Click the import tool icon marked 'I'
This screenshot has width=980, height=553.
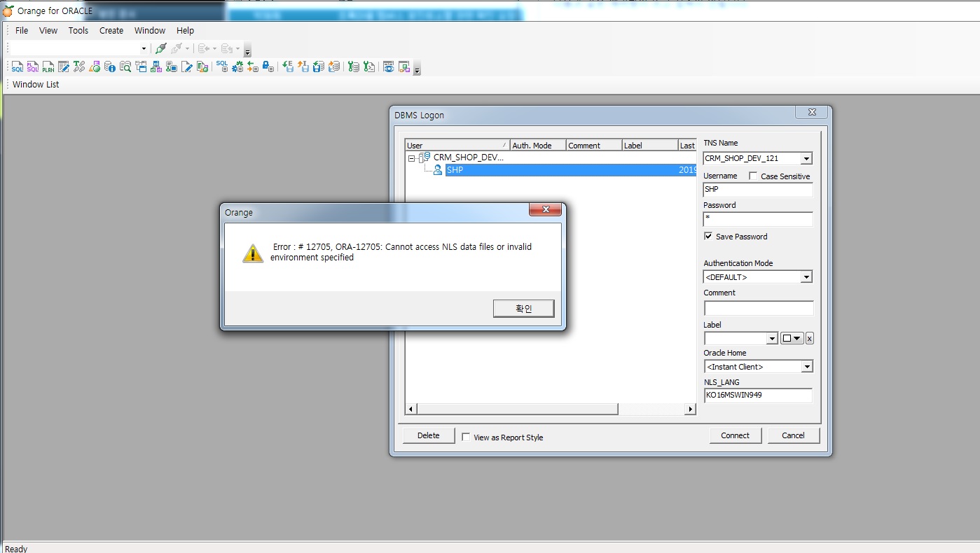pyautogui.click(x=303, y=67)
